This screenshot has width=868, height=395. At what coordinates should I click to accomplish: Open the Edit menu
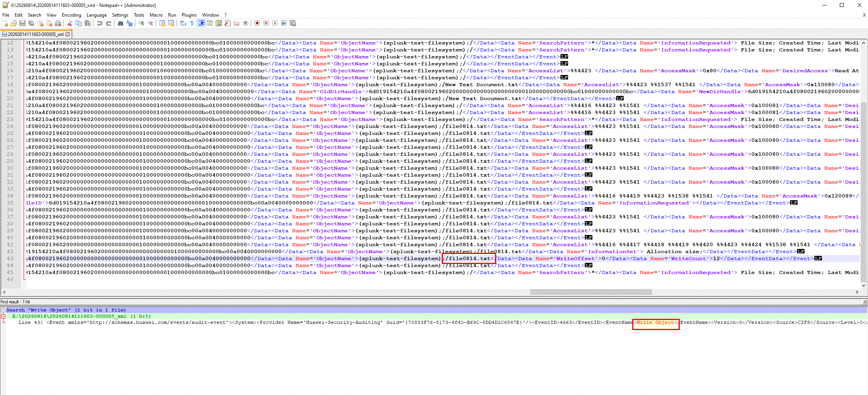tap(19, 15)
